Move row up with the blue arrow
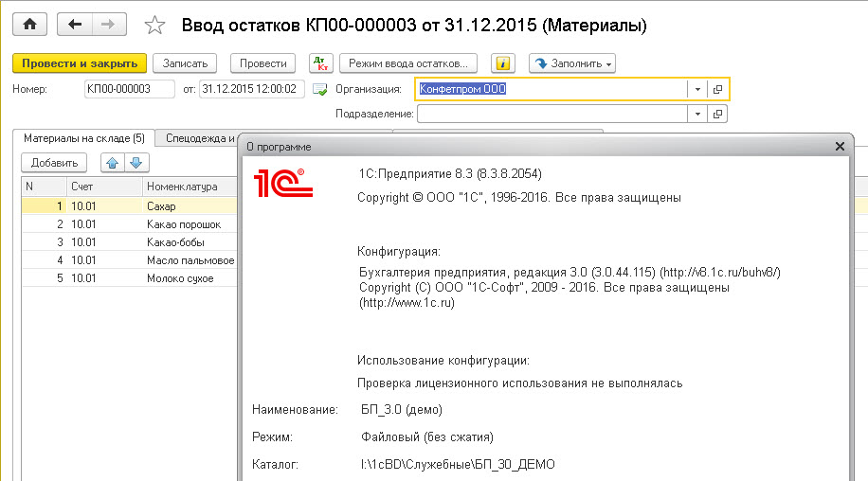Image resolution: width=868 pixels, height=481 pixels. point(113,163)
